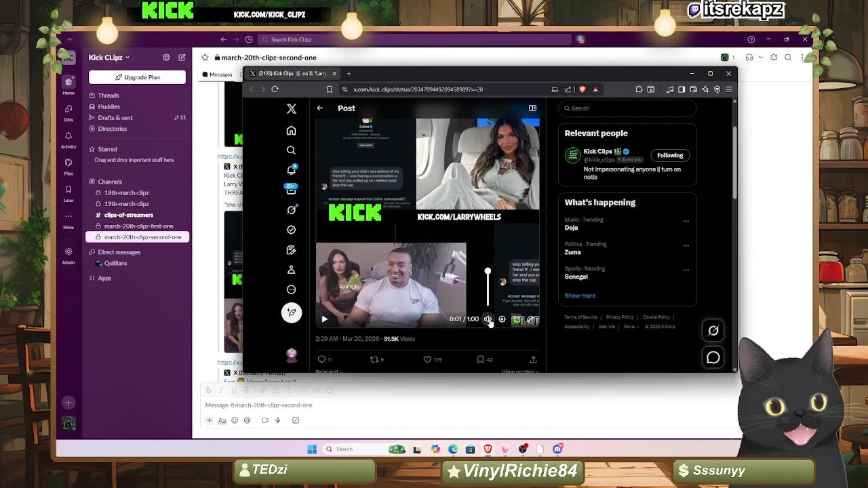Open Drafts & sent in Slack
The image size is (868, 488).
click(x=115, y=117)
